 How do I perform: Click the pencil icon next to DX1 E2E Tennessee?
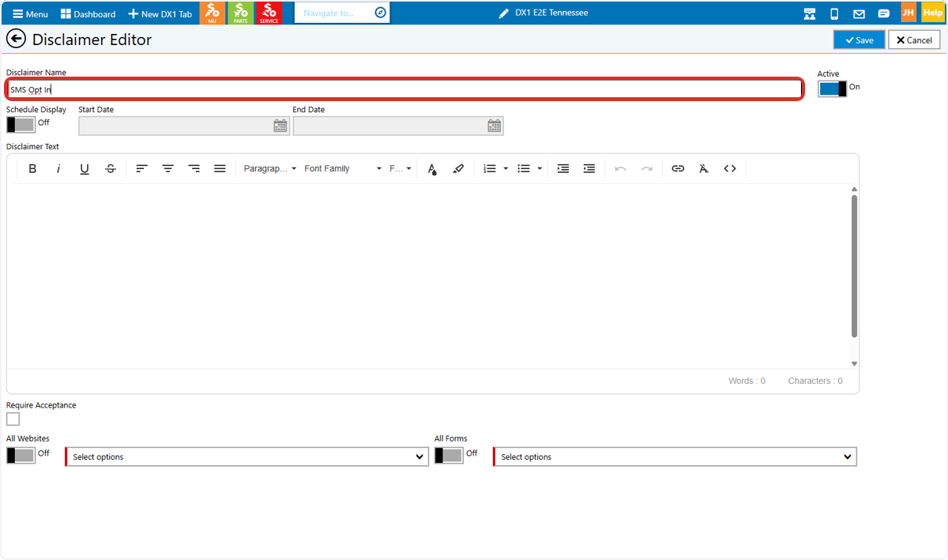[x=504, y=13]
